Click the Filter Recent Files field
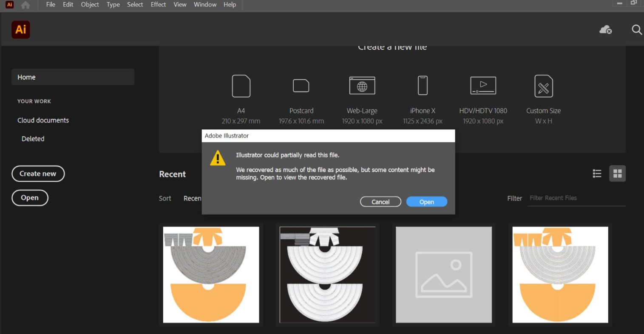644x334 pixels. [x=576, y=198]
